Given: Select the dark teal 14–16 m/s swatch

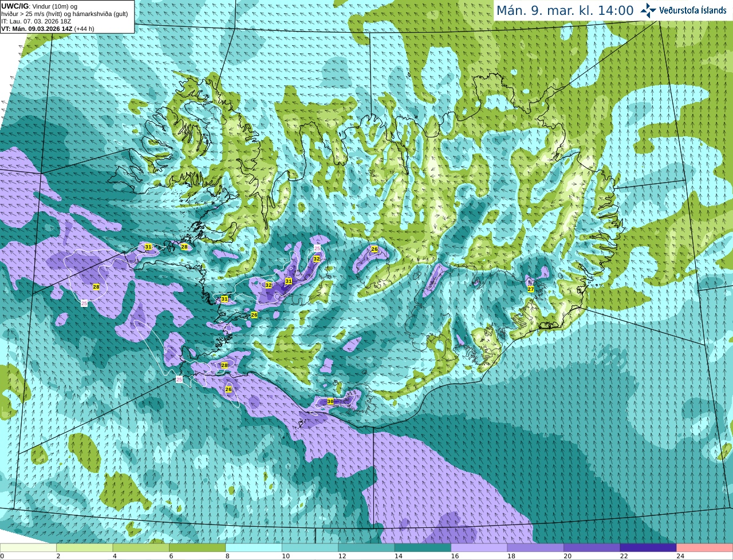Looking at the screenshot, I should [423, 548].
